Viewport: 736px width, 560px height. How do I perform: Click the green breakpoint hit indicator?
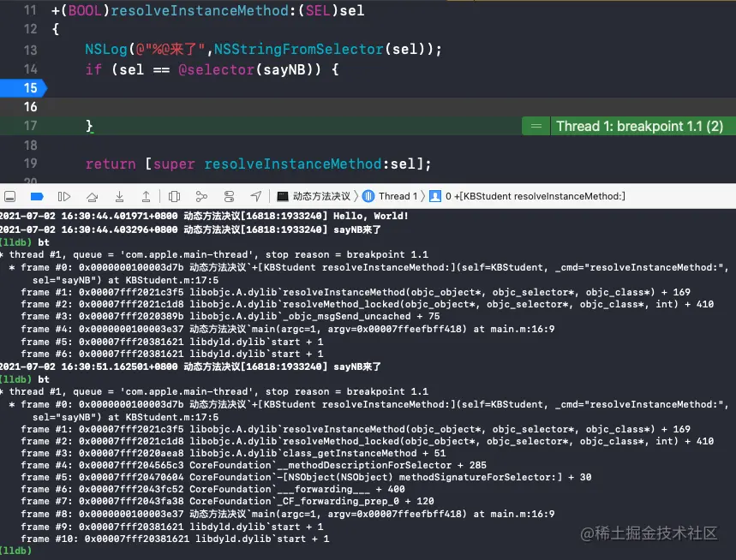coord(536,125)
